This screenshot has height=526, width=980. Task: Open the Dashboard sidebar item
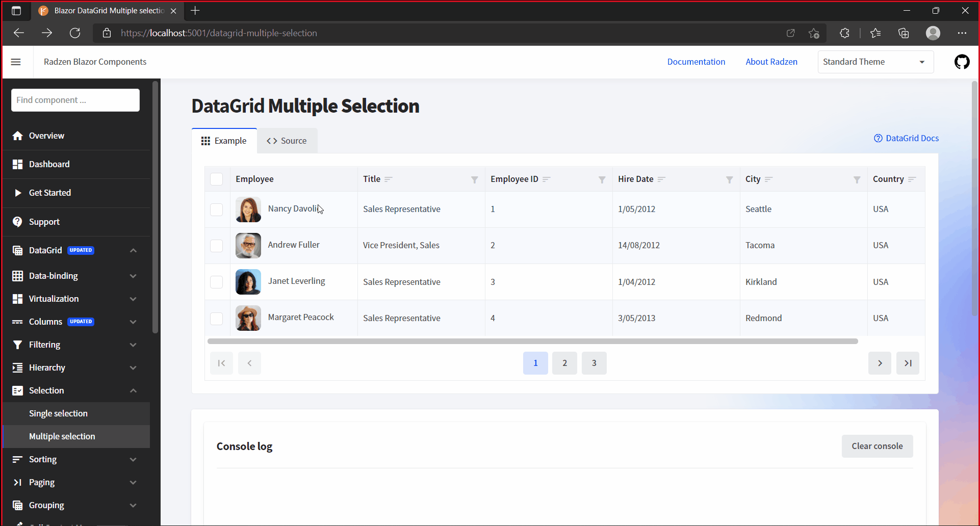(76, 164)
